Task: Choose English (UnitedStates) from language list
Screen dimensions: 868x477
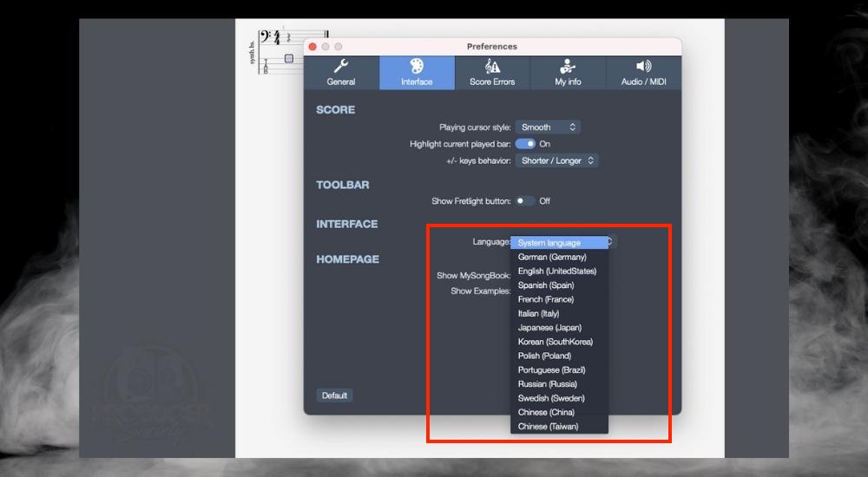Action: (557, 271)
